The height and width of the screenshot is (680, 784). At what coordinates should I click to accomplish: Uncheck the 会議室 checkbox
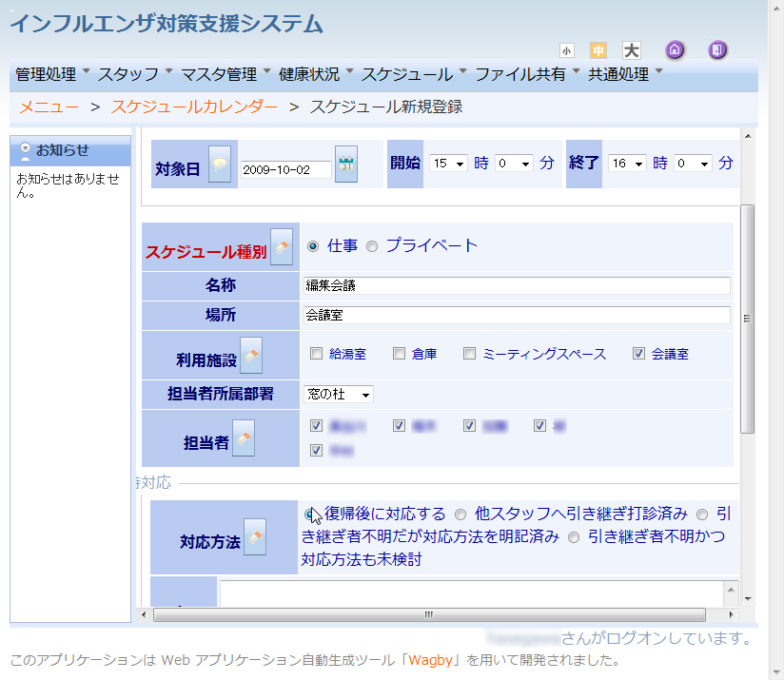pos(637,354)
